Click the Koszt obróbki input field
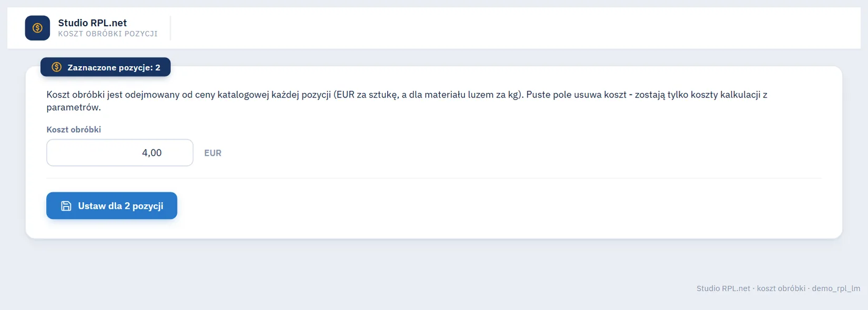Screen dimensions: 868x310 [x=120, y=153]
